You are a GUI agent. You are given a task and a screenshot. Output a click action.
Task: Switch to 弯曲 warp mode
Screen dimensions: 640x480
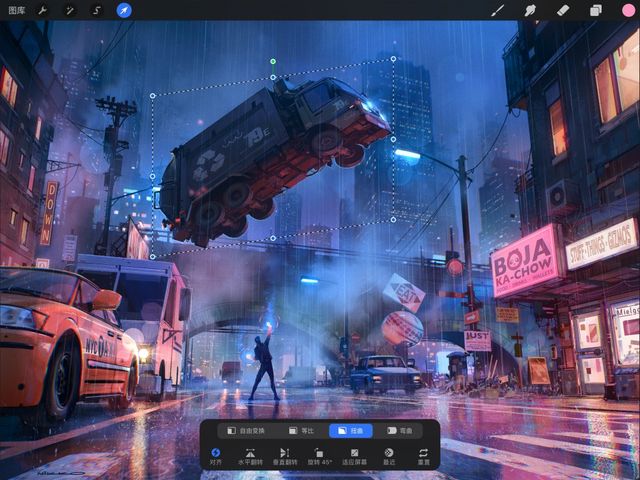click(x=400, y=431)
